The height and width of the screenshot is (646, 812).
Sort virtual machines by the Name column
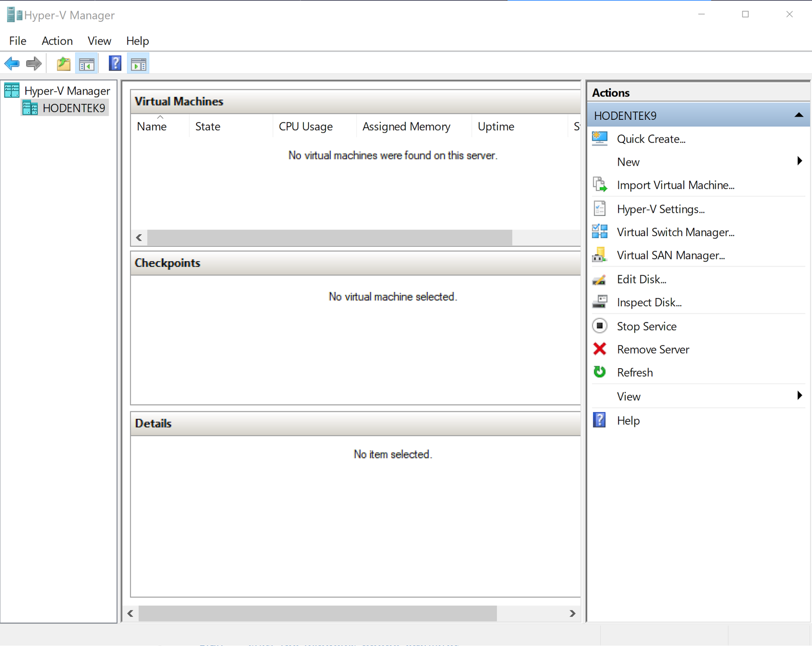click(151, 126)
